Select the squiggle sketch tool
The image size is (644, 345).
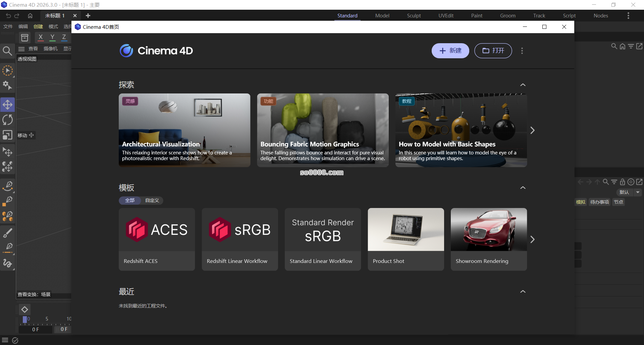7,263
